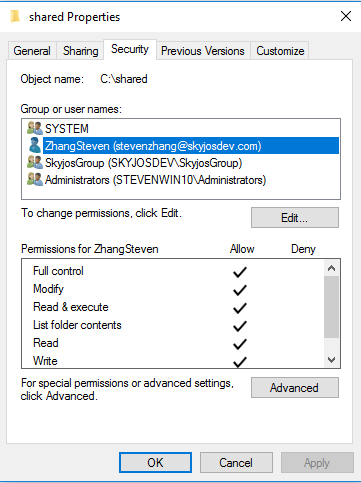This screenshot has height=483, width=361.
Task: Confirm with the OK button
Action: [155, 462]
